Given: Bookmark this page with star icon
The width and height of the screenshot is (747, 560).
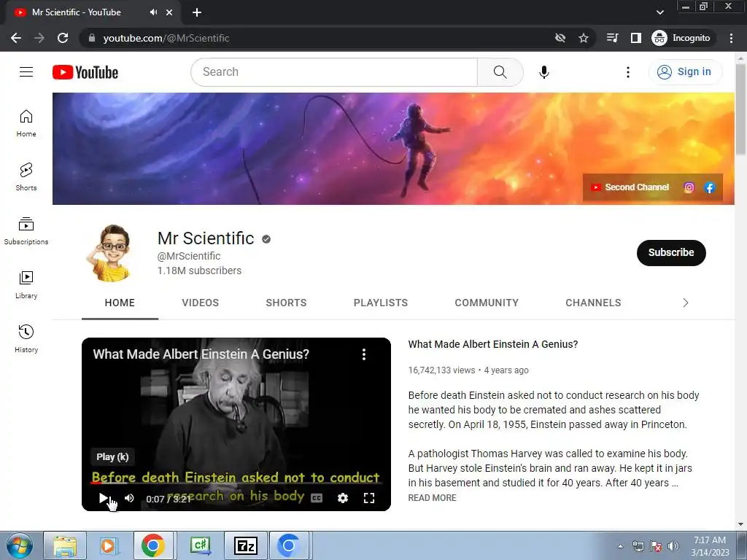Looking at the screenshot, I should point(584,38).
